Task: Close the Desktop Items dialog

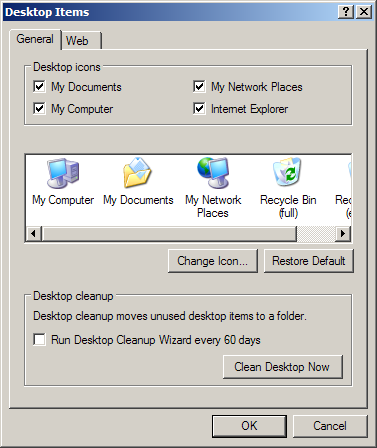Action: 364,12
